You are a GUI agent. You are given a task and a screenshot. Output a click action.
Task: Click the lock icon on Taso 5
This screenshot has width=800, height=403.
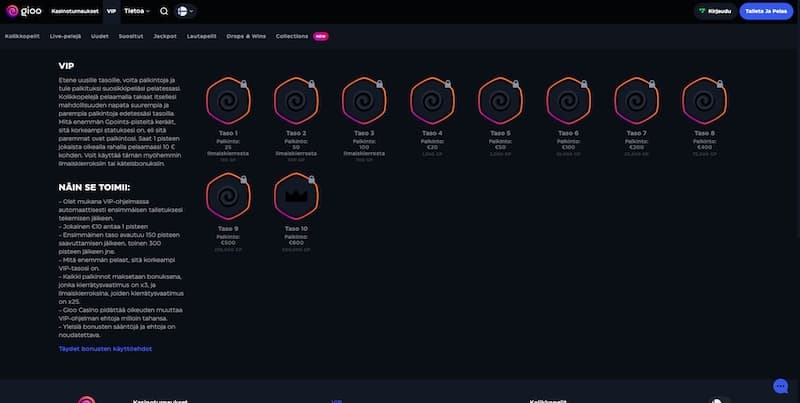point(516,84)
